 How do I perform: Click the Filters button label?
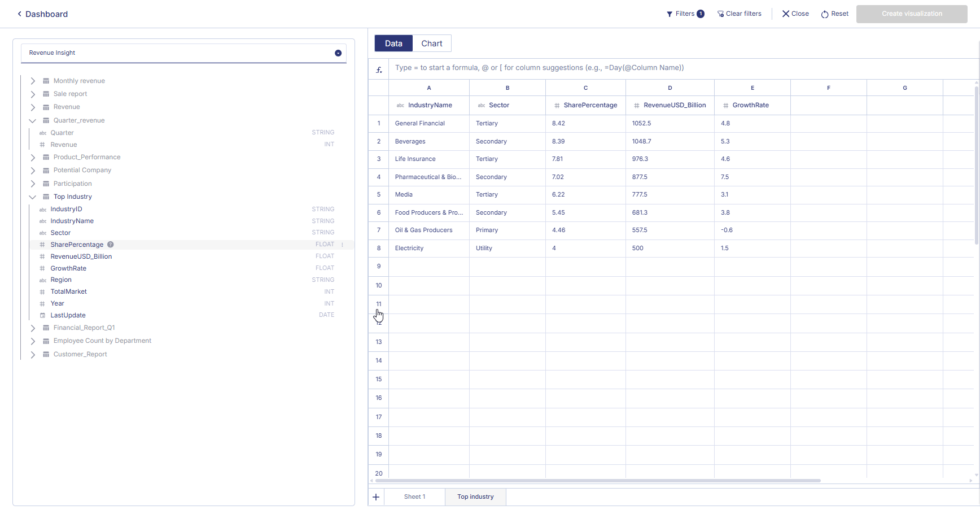click(685, 14)
